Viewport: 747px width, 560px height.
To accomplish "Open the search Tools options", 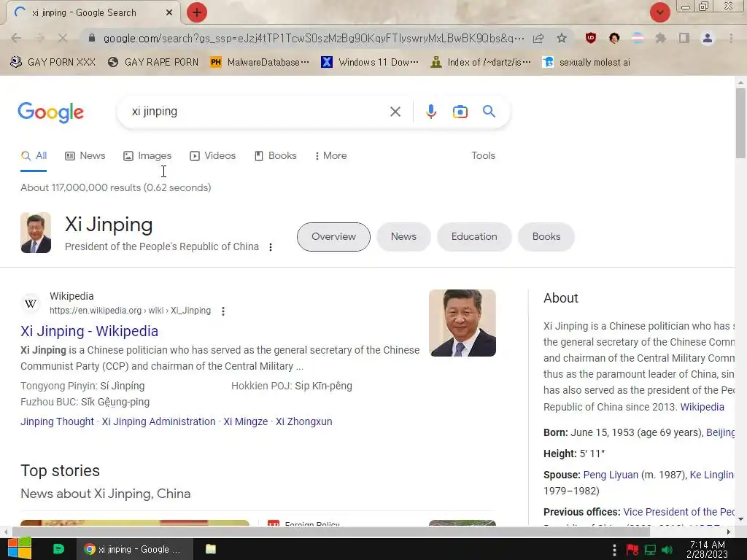I will tap(483, 156).
